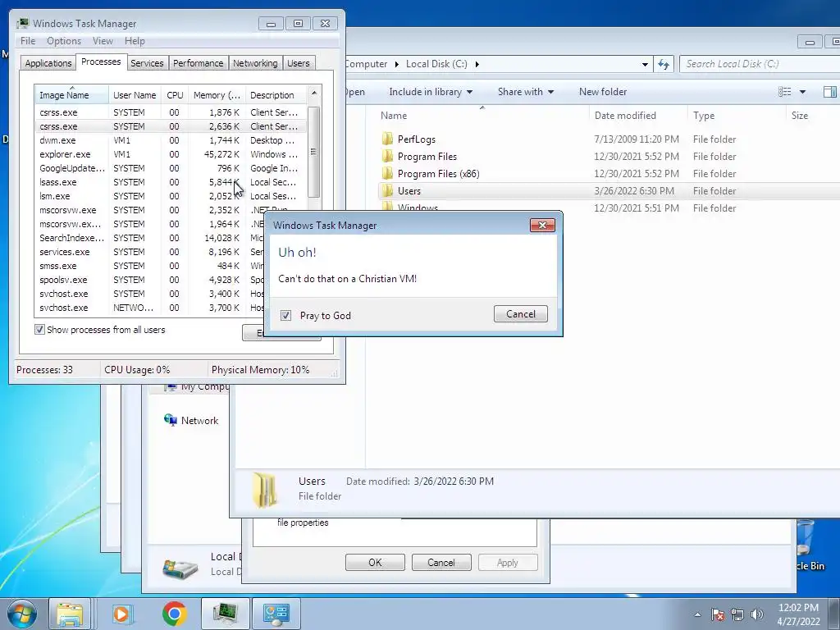Open Google Chrome from taskbar
This screenshot has height=630, width=840.
click(174, 614)
